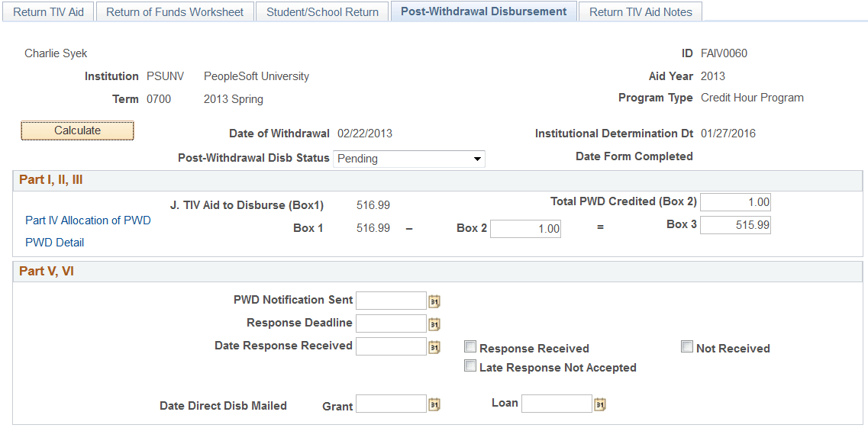Focus the Date Response Received field
The height and width of the screenshot is (428, 868).
392,346
